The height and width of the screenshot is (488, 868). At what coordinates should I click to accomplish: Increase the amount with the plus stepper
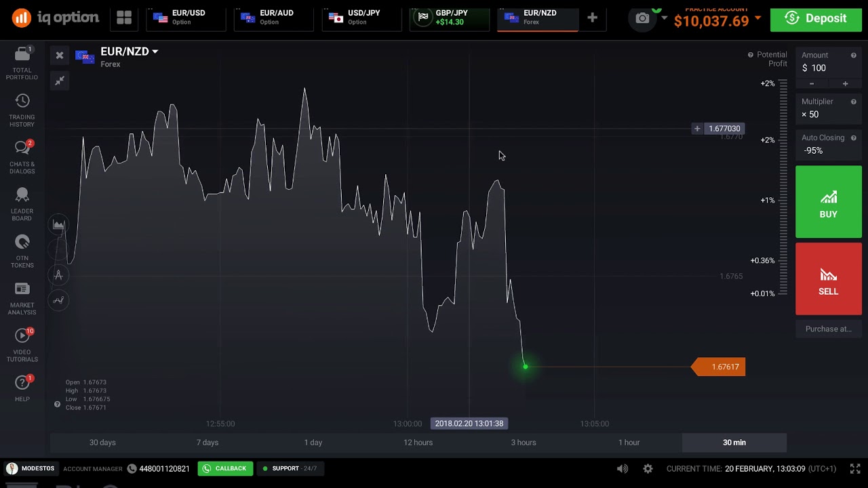click(x=845, y=83)
